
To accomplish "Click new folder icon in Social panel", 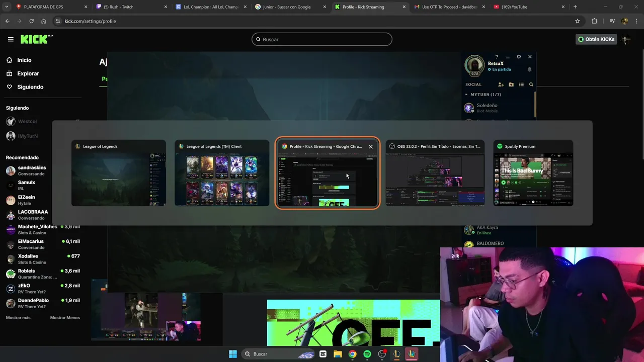I will (x=511, y=84).
